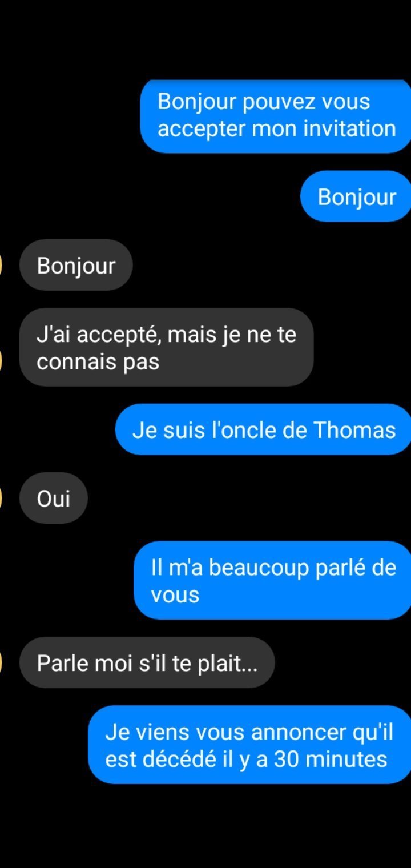Tap the "Je viens vous annoncer" final message

click(250, 745)
